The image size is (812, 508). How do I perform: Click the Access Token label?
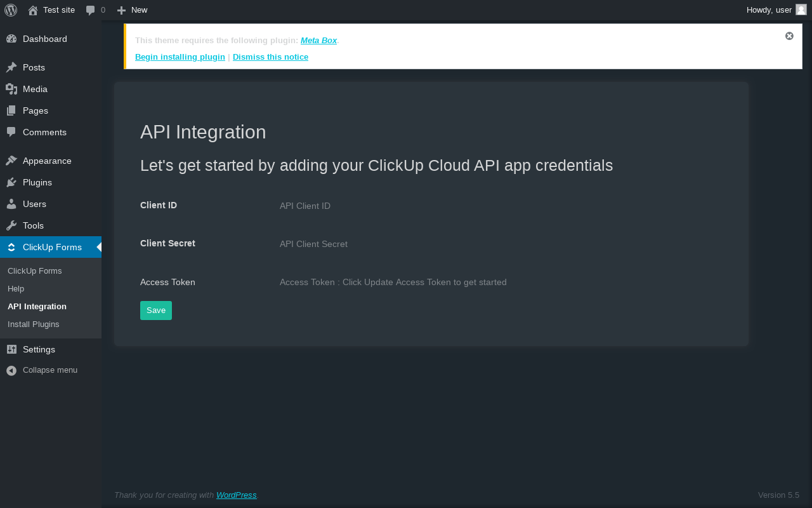[167, 282]
